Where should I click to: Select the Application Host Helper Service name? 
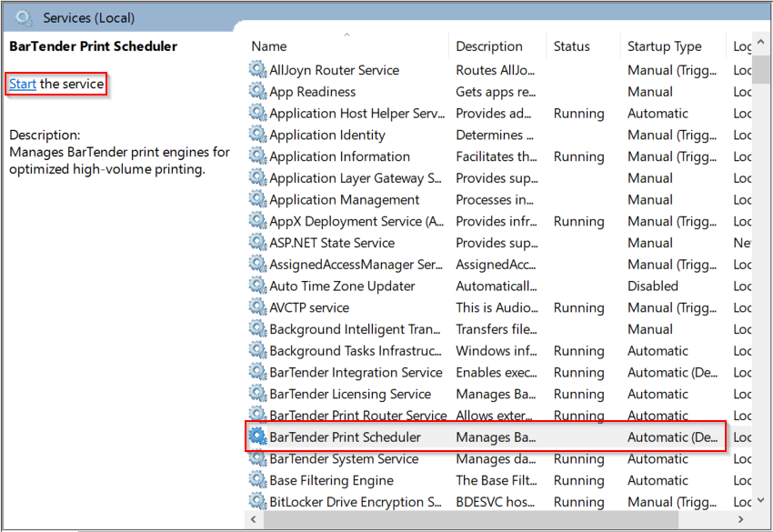(x=356, y=114)
